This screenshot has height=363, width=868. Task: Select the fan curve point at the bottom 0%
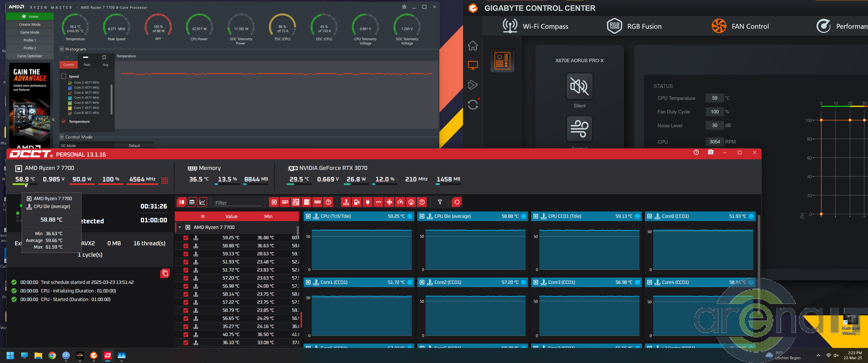[x=821, y=214]
